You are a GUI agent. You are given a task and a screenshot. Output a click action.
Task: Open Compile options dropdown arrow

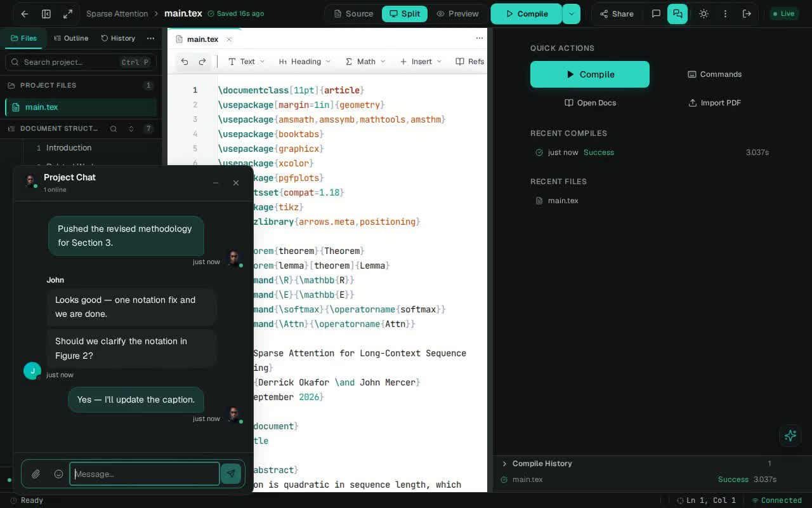571,13
